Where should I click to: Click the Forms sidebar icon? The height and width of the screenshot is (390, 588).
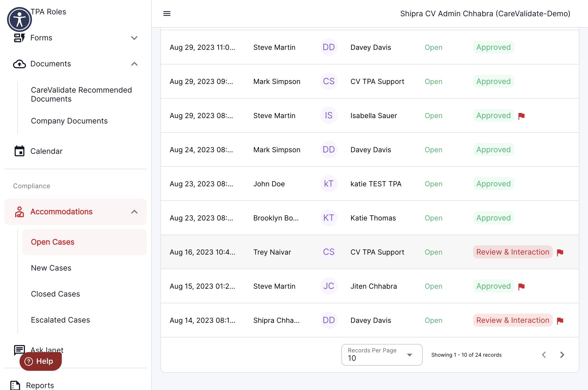(19, 38)
